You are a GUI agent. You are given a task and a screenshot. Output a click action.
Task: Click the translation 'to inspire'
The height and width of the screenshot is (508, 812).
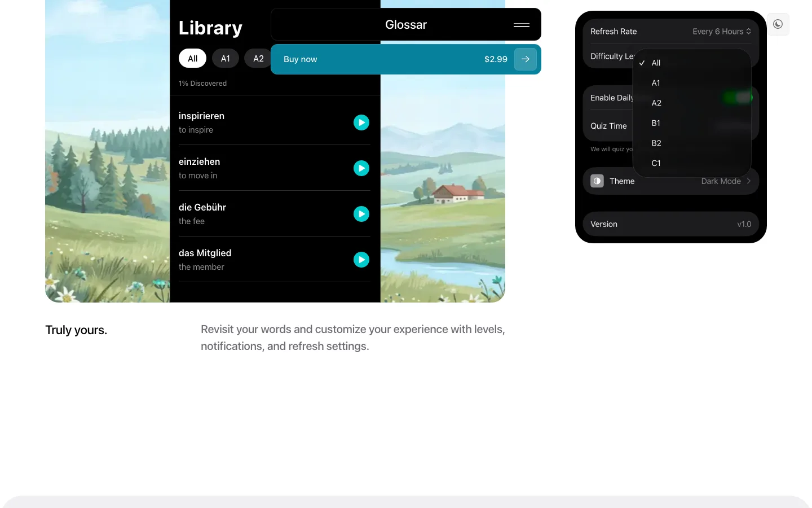point(196,130)
